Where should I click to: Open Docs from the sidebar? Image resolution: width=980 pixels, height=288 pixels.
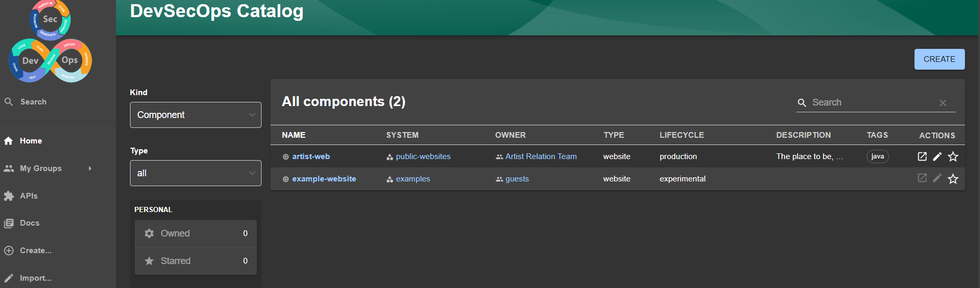click(30, 223)
